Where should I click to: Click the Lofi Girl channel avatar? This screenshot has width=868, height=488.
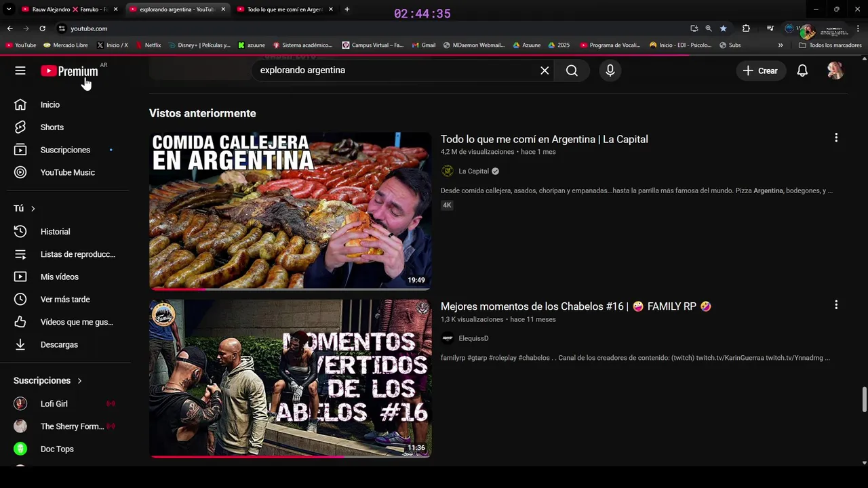click(20, 404)
